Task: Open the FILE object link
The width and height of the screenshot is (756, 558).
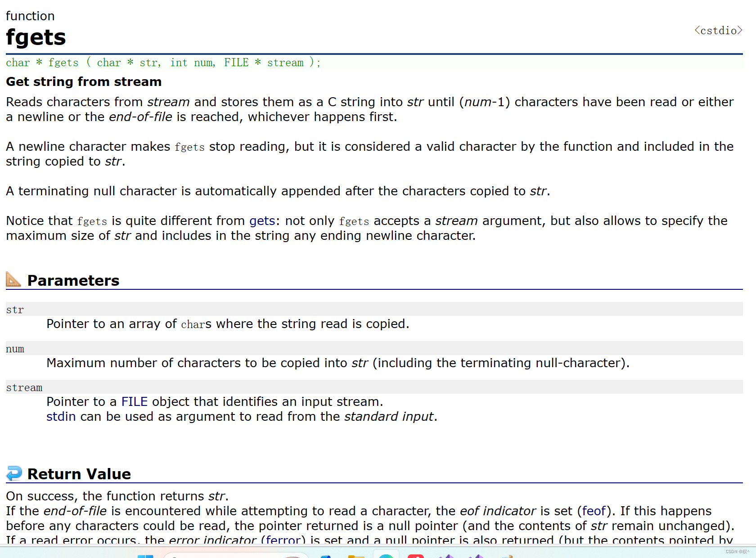Action: (x=134, y=401)
